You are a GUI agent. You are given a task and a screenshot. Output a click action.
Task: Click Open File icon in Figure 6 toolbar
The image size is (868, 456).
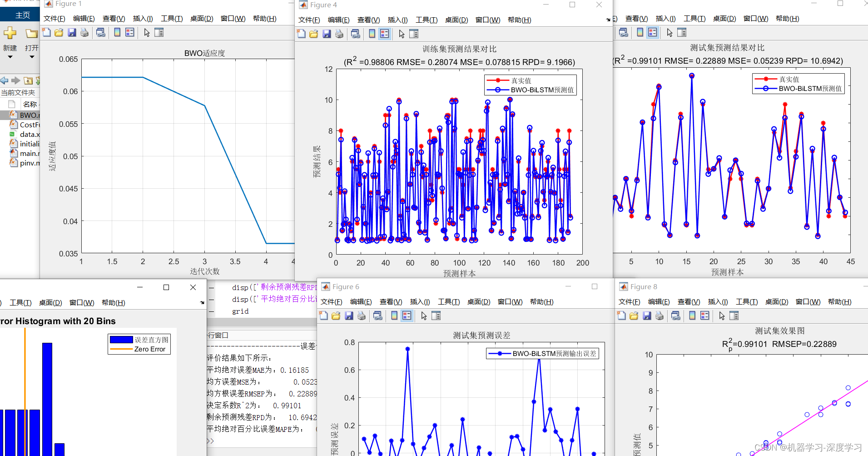click(x=336, y=316)
